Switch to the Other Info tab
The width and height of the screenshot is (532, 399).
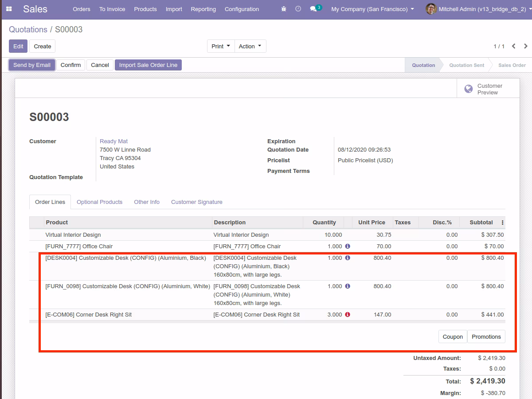coord(147,202)
